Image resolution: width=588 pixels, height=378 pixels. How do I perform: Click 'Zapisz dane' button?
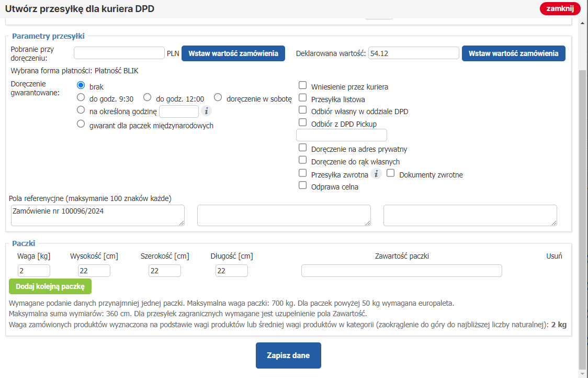(288, 355)
